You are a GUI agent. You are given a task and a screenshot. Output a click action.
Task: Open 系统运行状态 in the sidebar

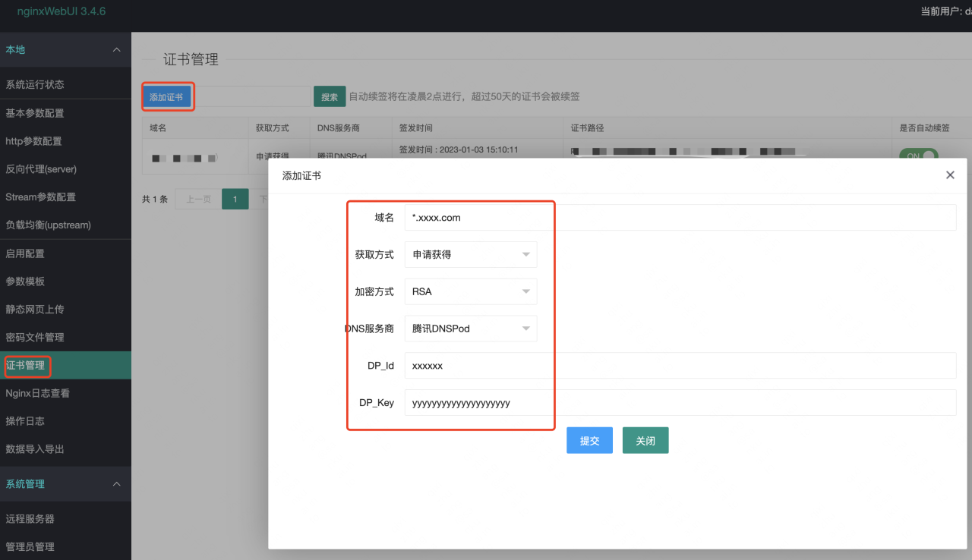click(35, 85)
